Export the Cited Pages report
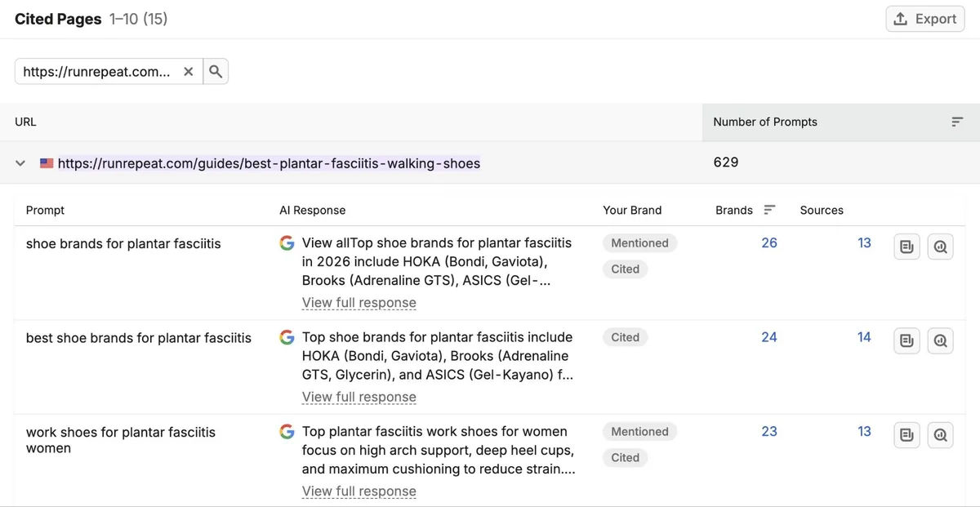This screenshot has width=980, height=507. (924, 19)
